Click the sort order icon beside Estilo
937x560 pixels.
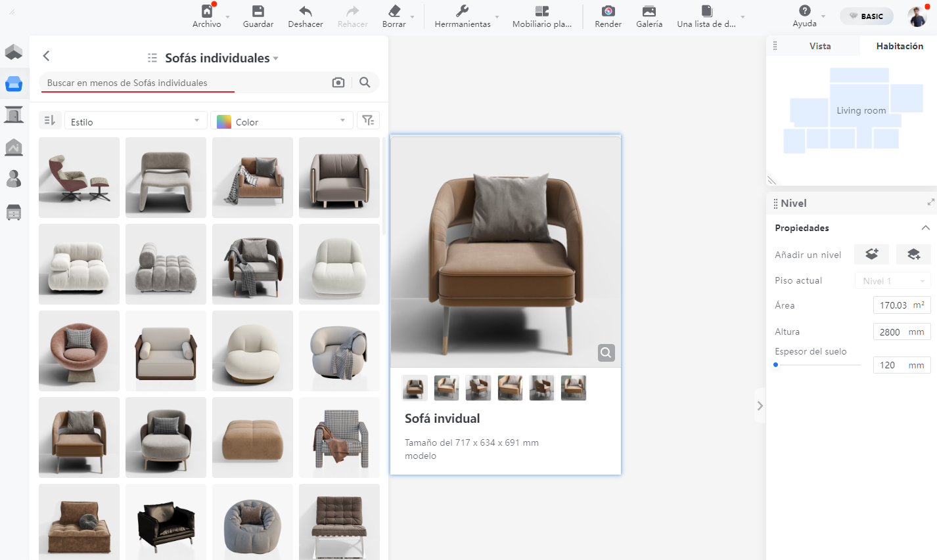click(49, 120)
